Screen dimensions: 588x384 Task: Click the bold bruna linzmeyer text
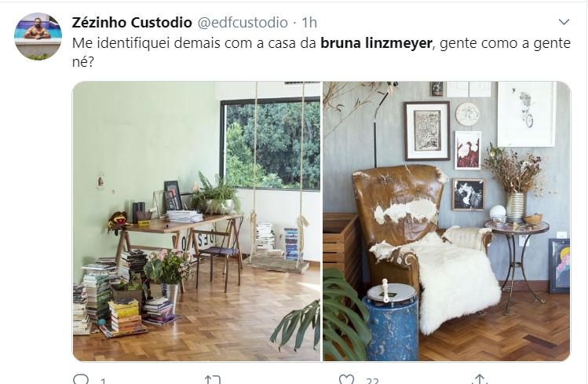[x=376, y=43]
